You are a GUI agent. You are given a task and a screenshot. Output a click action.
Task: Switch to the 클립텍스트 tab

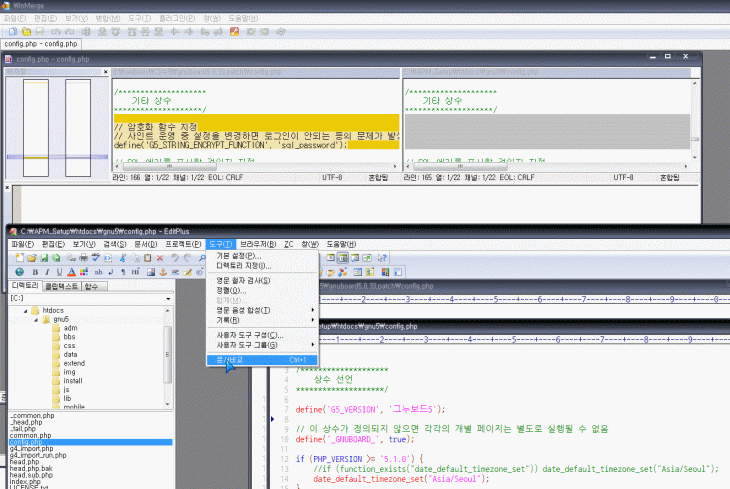point(61,285)
